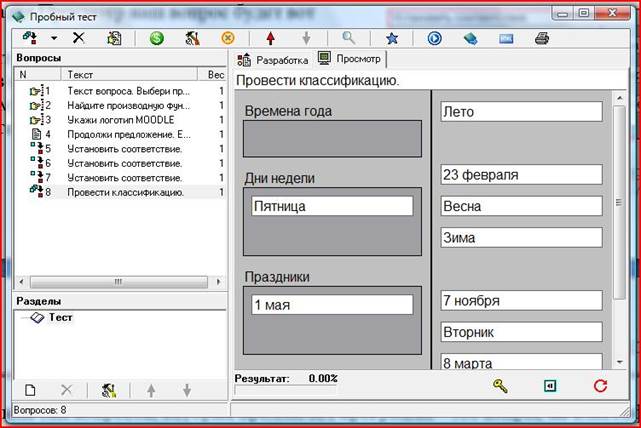Move question down with gray arrow
641x428 pixels.
tap(306, 38)
